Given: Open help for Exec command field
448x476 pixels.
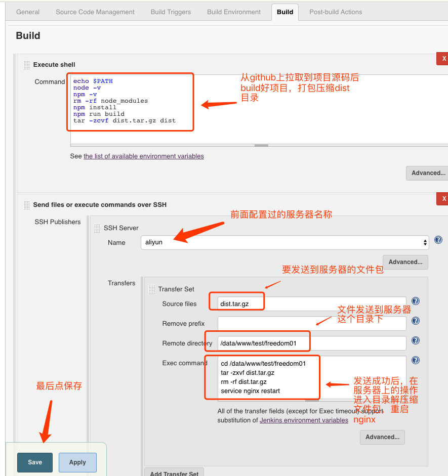Looking at the screenshot, I should click(x=415, y=360).
